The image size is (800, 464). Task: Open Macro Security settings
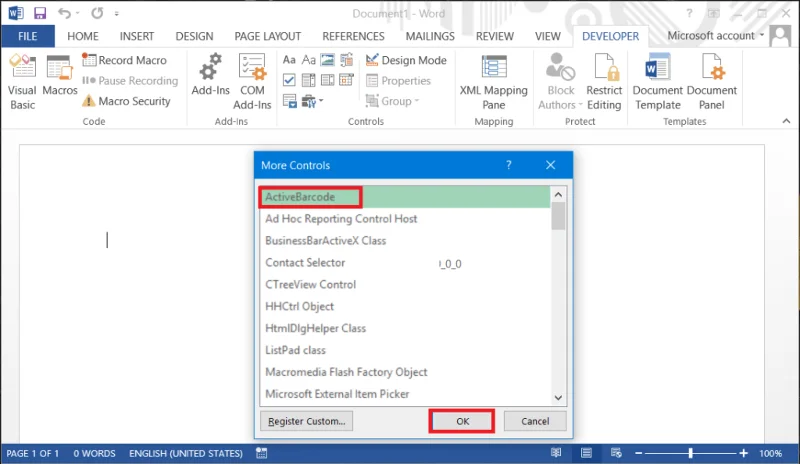coord(127,101)
